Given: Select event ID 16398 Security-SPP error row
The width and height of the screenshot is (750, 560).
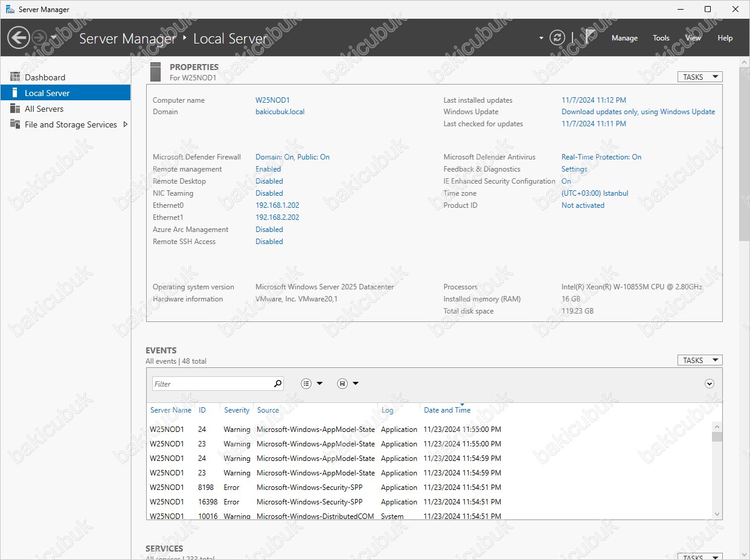Looking at the screenshot, I should point(430,502).
